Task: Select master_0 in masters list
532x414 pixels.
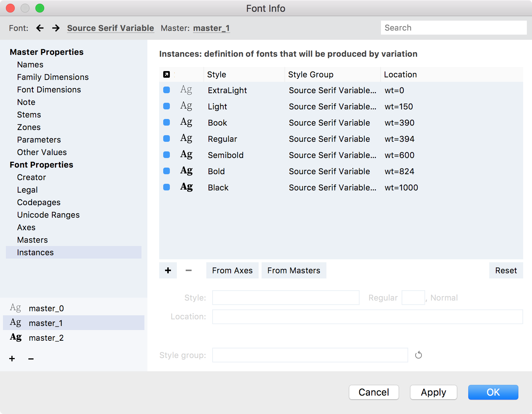Action: 74,308
